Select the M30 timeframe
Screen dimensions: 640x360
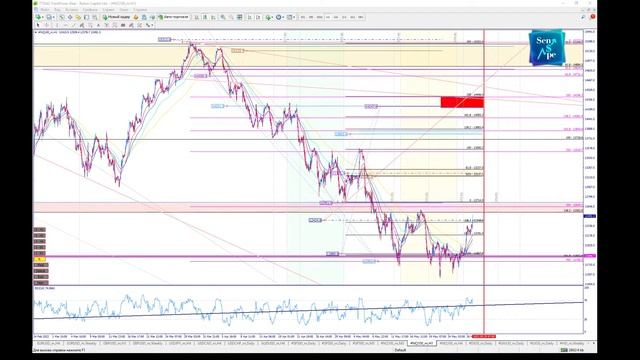point(328,17)
